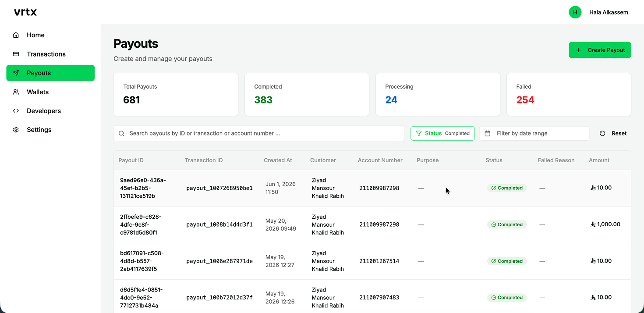
Task: Click the green H user avatar
Action: 575,12
